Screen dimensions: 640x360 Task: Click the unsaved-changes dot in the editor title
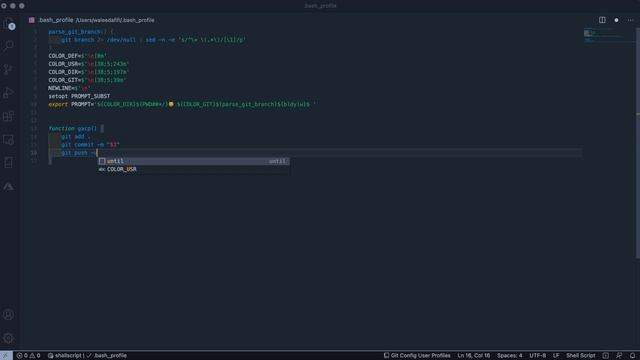click(x=616, y=20)
